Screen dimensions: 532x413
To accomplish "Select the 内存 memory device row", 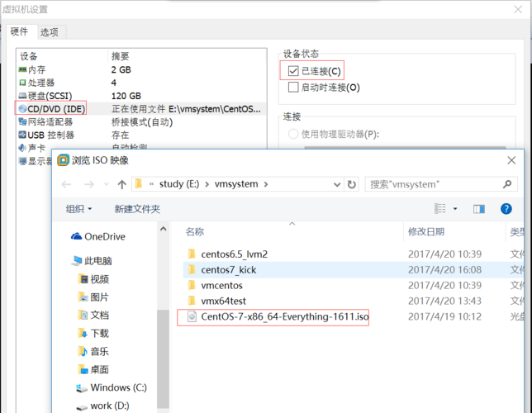I will coord(141,69).
